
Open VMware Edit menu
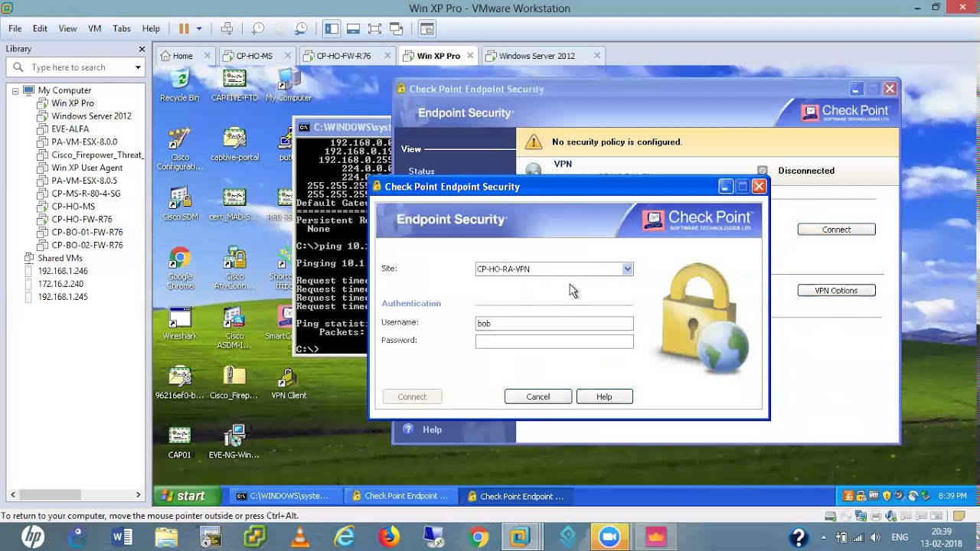(40, 29)
